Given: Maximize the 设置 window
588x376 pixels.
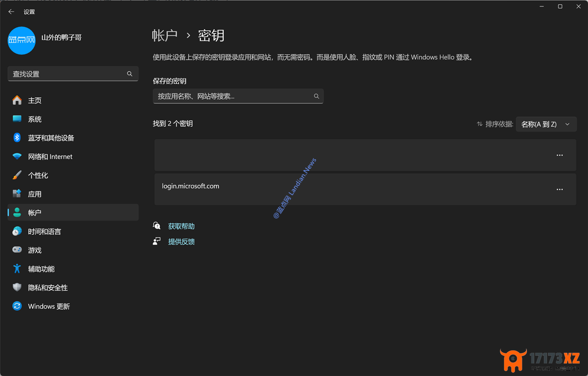Looking at the screenshot, I should (x=560, y=6).
